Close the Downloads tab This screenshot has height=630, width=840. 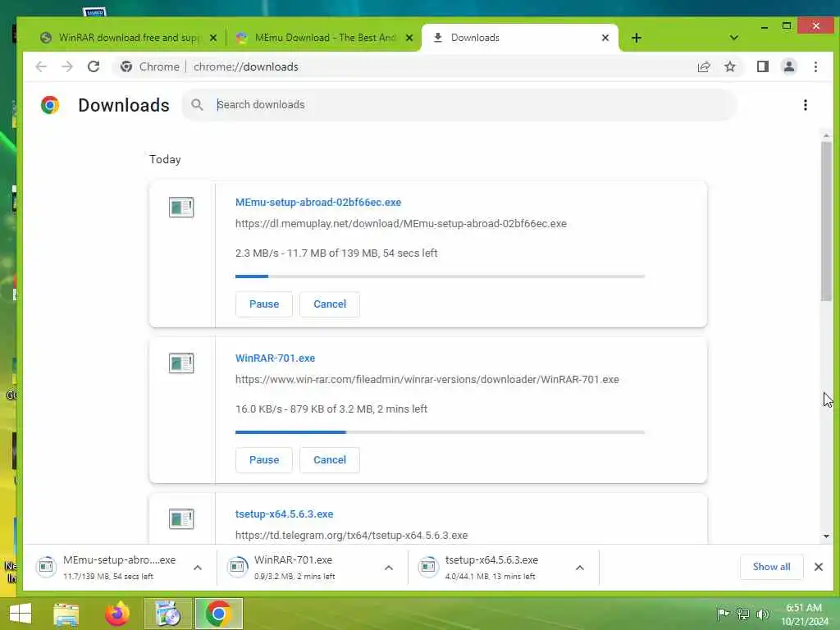point(605,38)
